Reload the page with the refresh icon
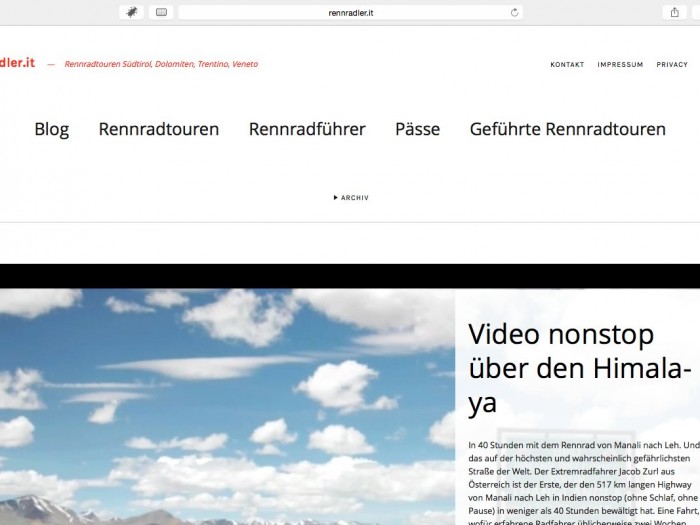 (x=514, y=12)
